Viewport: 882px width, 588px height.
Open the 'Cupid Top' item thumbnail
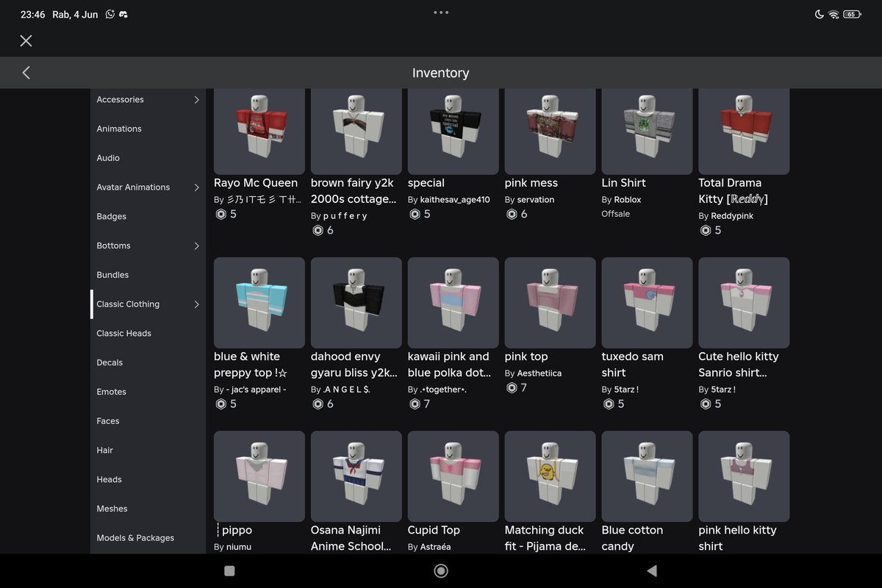(453, 476)
